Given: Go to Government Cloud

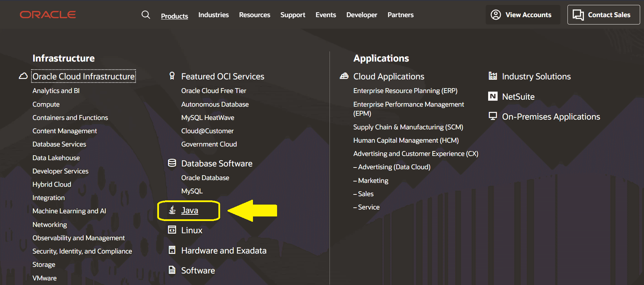Looking at the screenshot, I should [x=209, y=144].
